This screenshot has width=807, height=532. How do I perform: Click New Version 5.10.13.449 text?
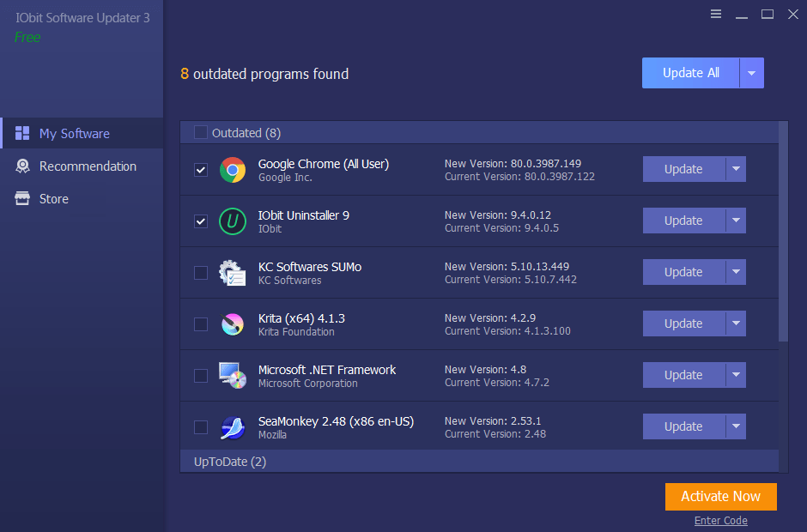point(507,267)
